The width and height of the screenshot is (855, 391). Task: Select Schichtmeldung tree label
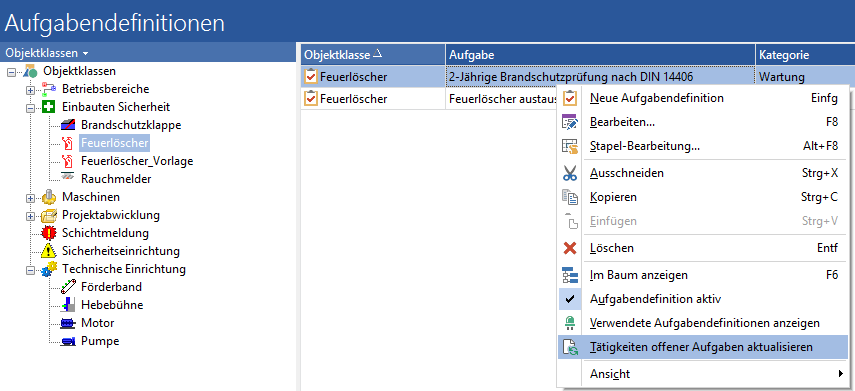click(x=105, y=233)
